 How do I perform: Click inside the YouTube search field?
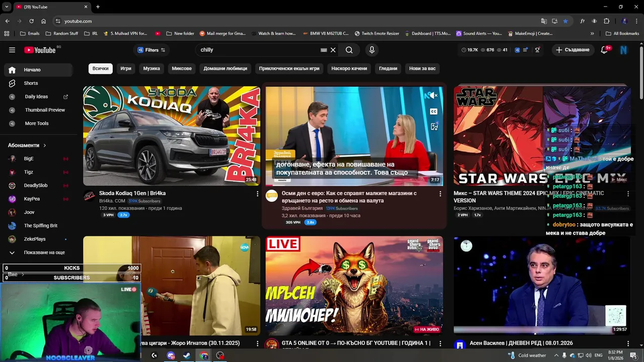click(x=259, y=50)
